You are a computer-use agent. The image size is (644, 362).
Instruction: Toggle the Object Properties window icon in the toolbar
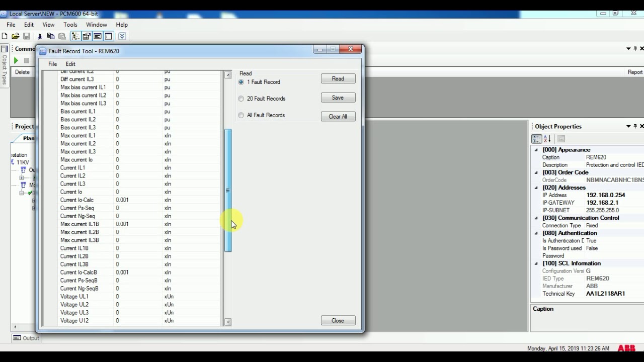tap(87, 36)
